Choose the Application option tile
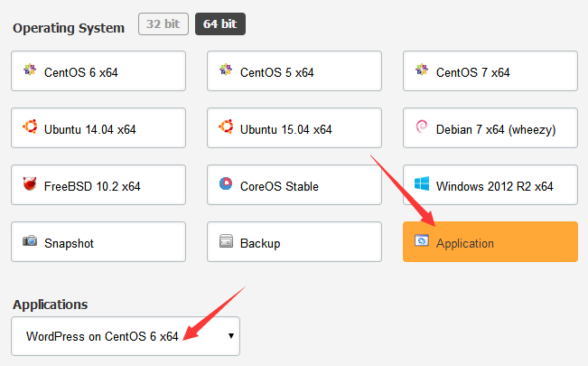The image size is (588, 366). click(x=490, y=242)
